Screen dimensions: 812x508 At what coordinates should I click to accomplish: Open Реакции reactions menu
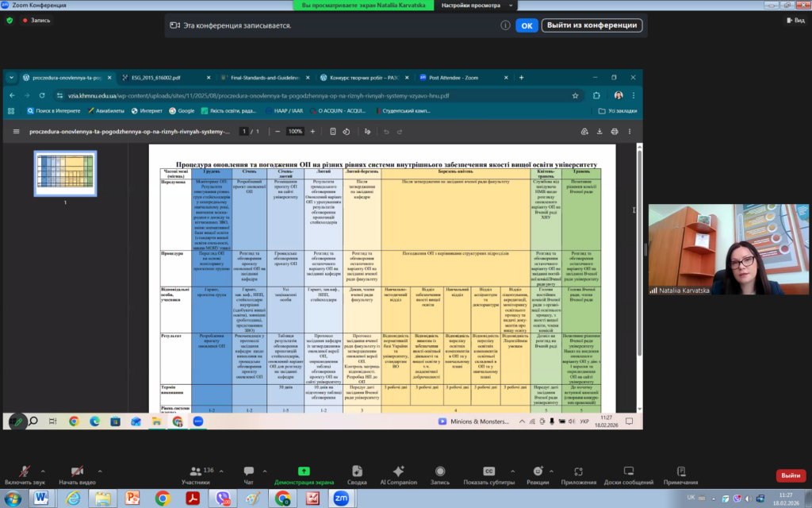[x=537, y=471]
